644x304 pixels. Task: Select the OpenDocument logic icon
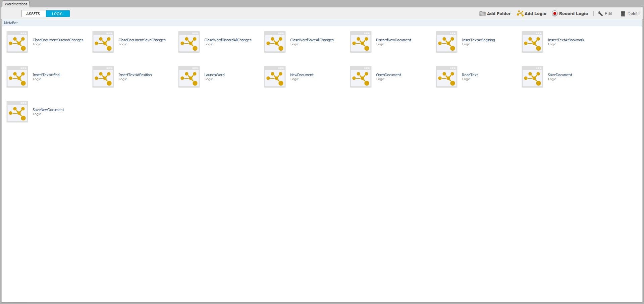[x=361, y=77]
